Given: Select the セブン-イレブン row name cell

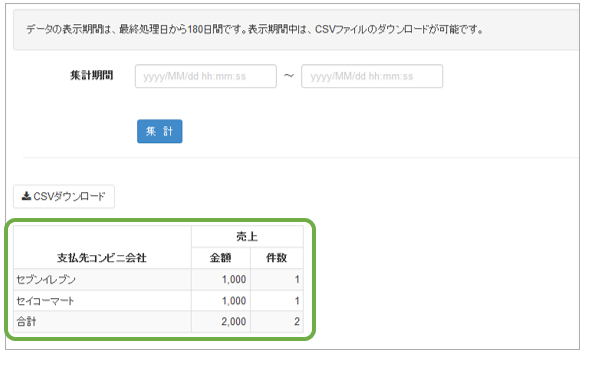Looking at the screenshot, I should pos(102,279).
